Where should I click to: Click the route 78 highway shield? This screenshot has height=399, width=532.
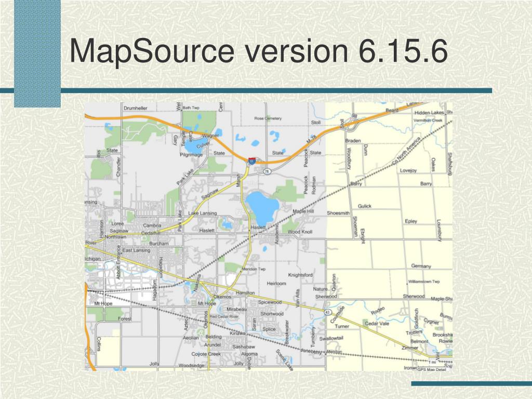tap(268, 171)
